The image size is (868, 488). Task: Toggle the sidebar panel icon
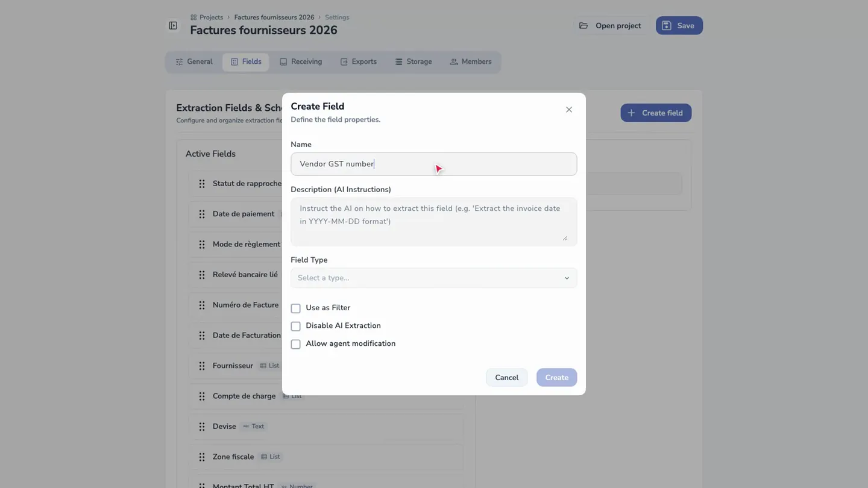[173, 25]
